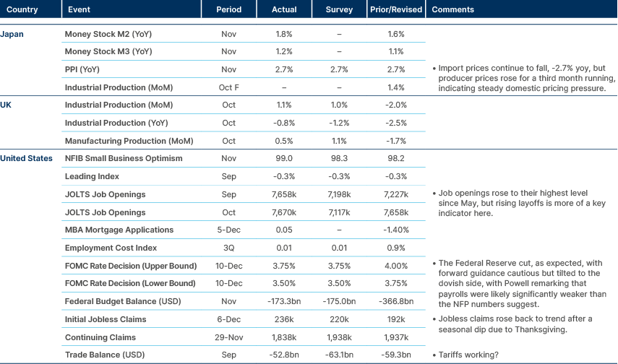The width and height of the screenshot is (618, 364).
Task: Click the Survey column header
Action: coord(339,9)
